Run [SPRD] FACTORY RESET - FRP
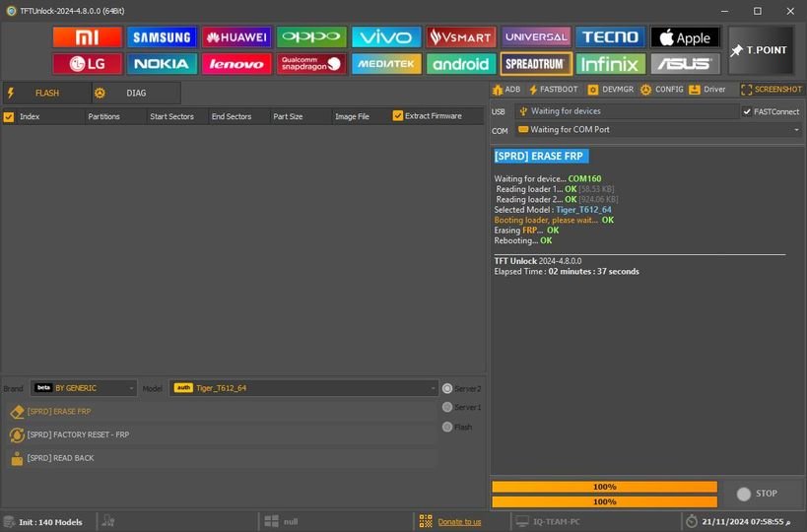 [222, 434]
